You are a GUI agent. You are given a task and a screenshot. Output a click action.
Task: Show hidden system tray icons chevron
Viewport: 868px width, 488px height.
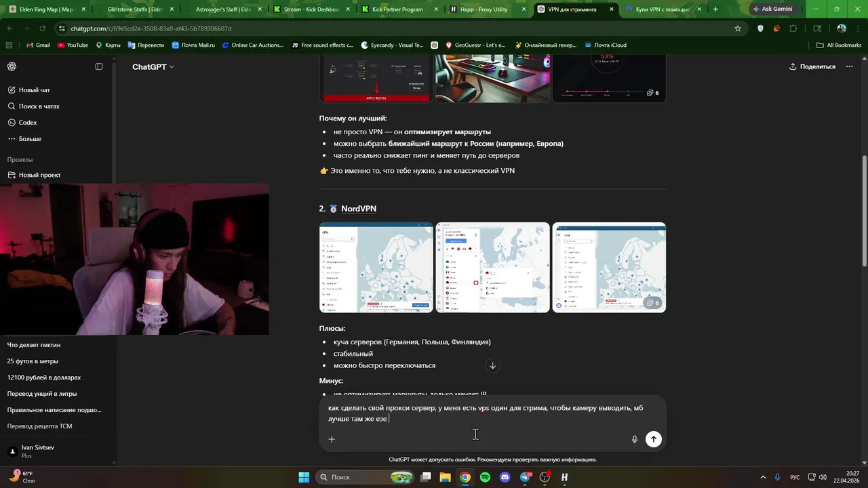(763, 477)
